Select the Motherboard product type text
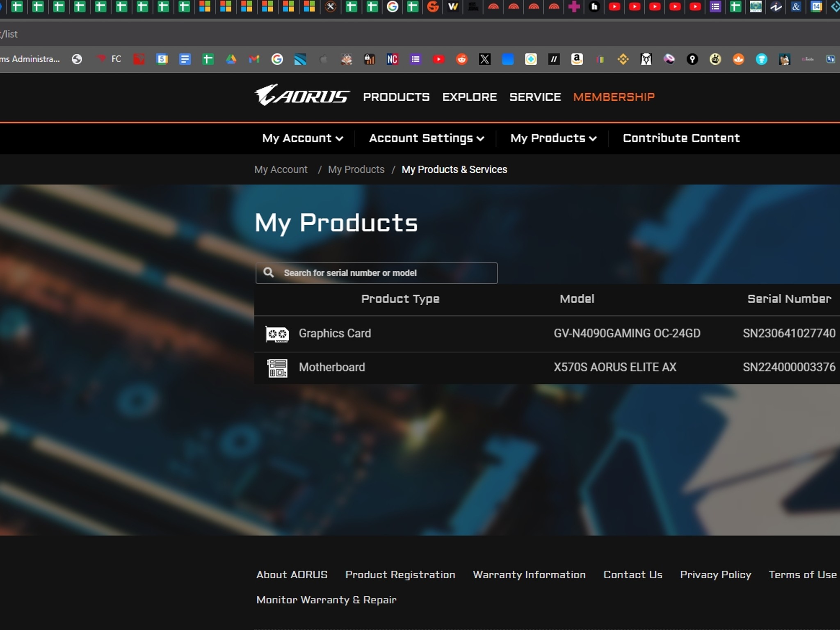Image resolution: width=840 pixels, height=630 pixels. (332, 367)
